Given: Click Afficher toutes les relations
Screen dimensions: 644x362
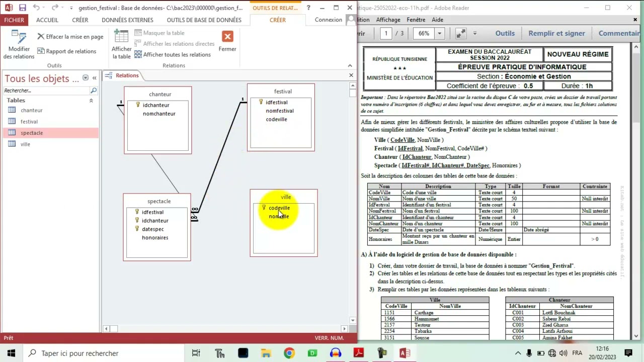Looking at the screenshot, I should point(173,54).
